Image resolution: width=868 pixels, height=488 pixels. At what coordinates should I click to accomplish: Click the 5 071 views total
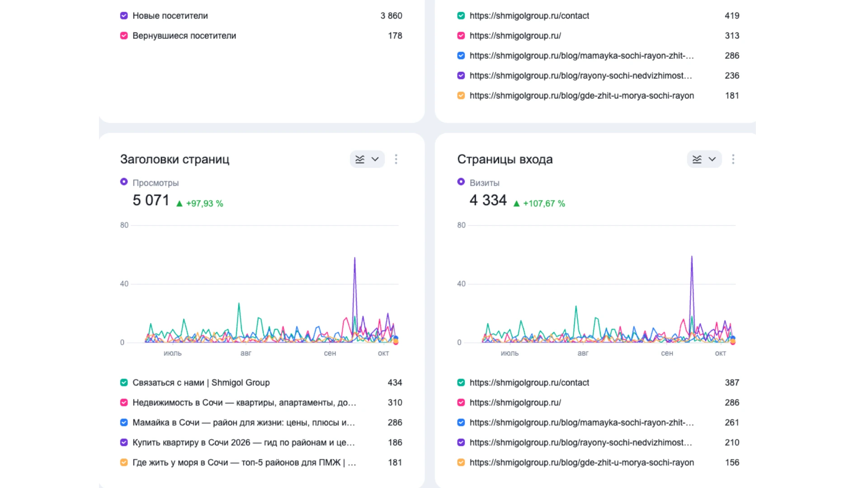point(151,200)
